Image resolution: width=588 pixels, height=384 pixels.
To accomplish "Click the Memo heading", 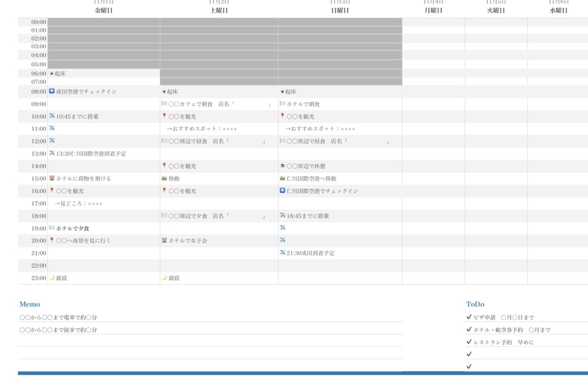I will (x=30, y=304).
